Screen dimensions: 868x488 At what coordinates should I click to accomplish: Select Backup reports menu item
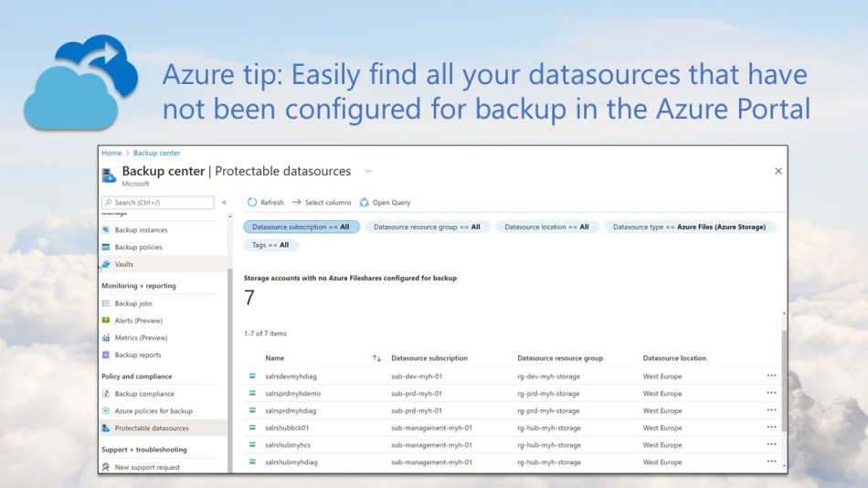point(137,355)
